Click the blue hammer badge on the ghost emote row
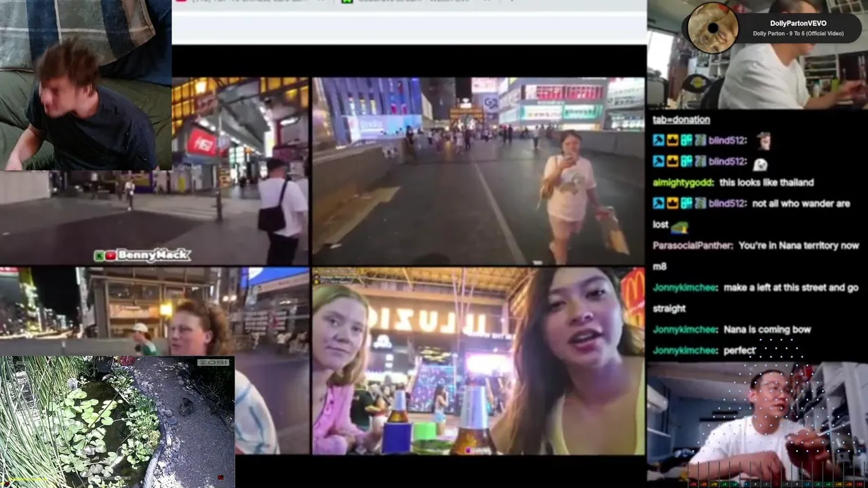 [658, 161]
